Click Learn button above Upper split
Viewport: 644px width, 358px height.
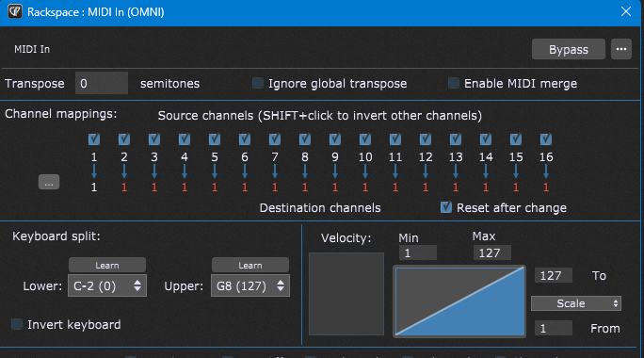(x=250, y=265)
